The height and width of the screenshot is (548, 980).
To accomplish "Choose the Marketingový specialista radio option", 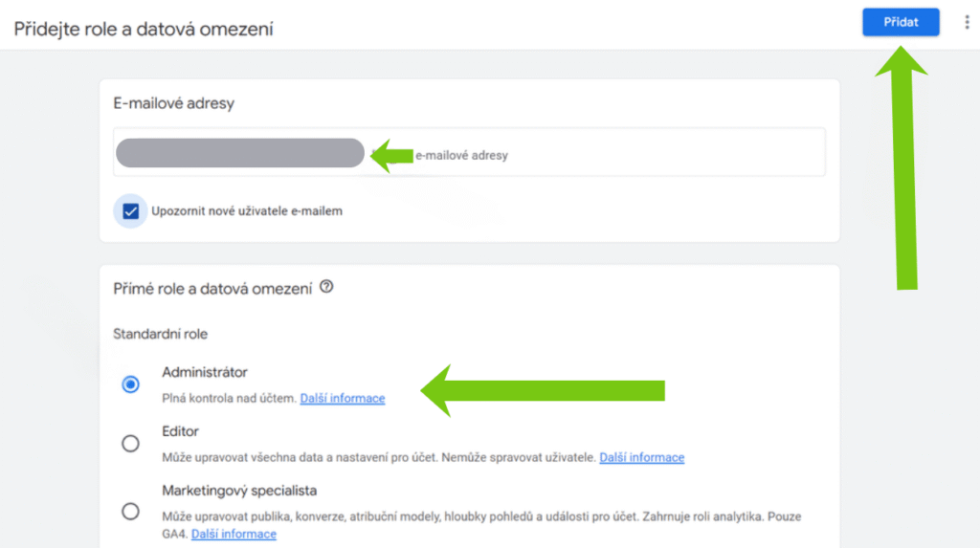I will coord(131,511).
